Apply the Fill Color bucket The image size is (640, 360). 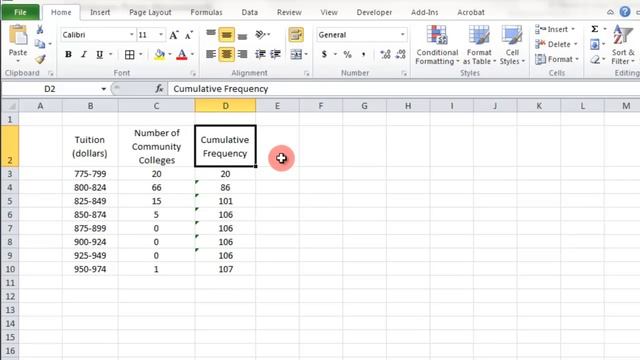160,54
